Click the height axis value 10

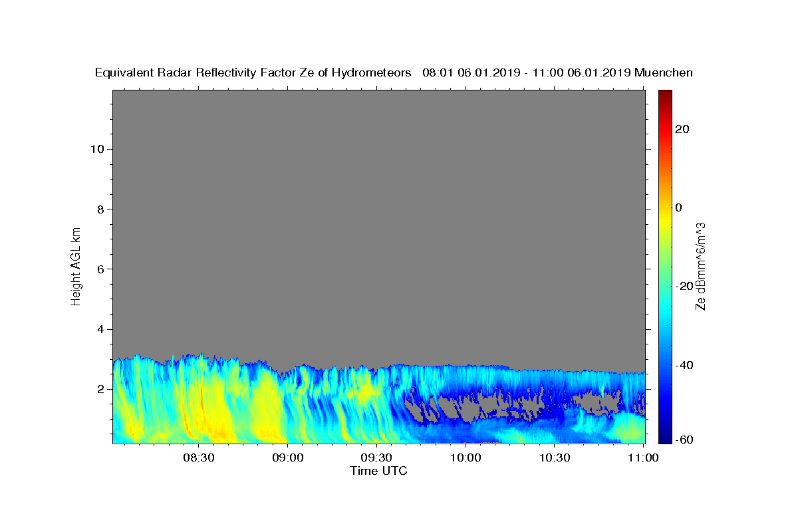[96, 149]
